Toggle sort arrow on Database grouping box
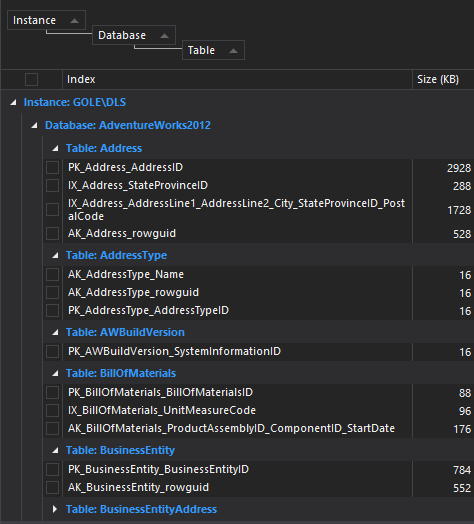The width and height of the screenshot is (474, 524). click(164, 36)
